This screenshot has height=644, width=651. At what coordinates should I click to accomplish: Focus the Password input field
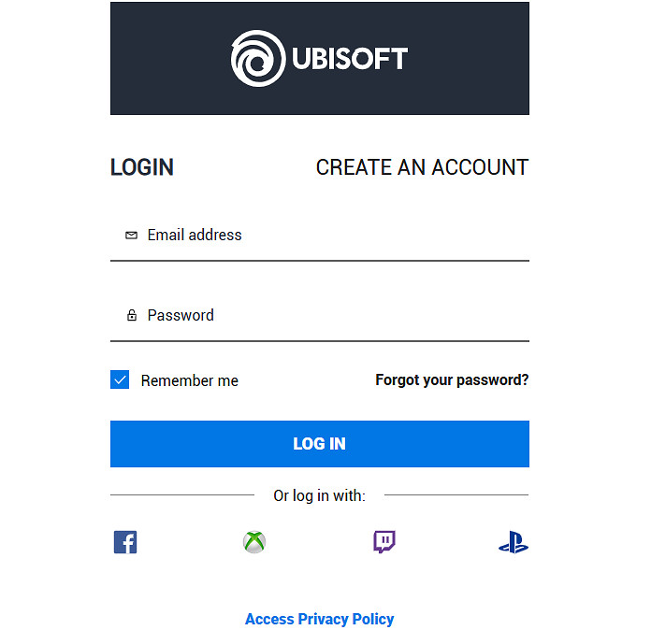(337, 316)
